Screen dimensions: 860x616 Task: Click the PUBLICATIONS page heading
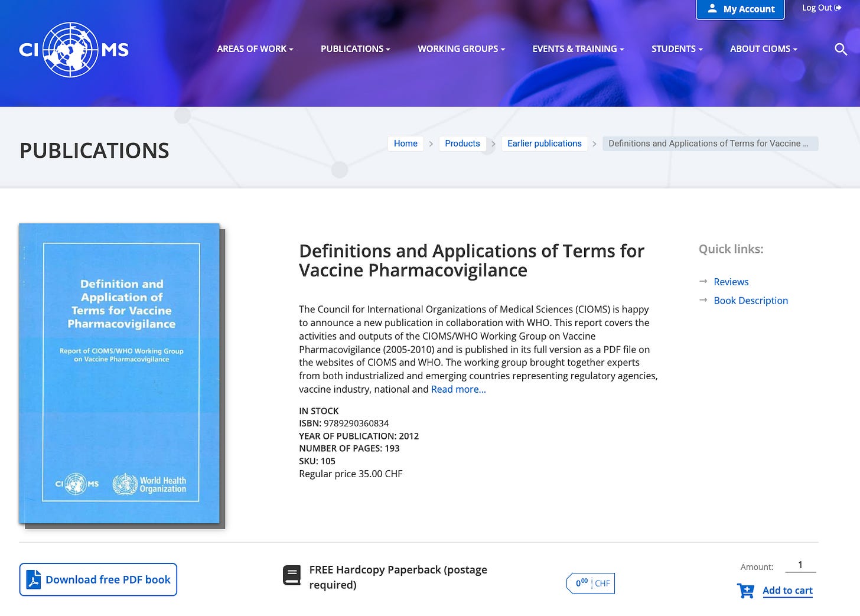point(95,151)
